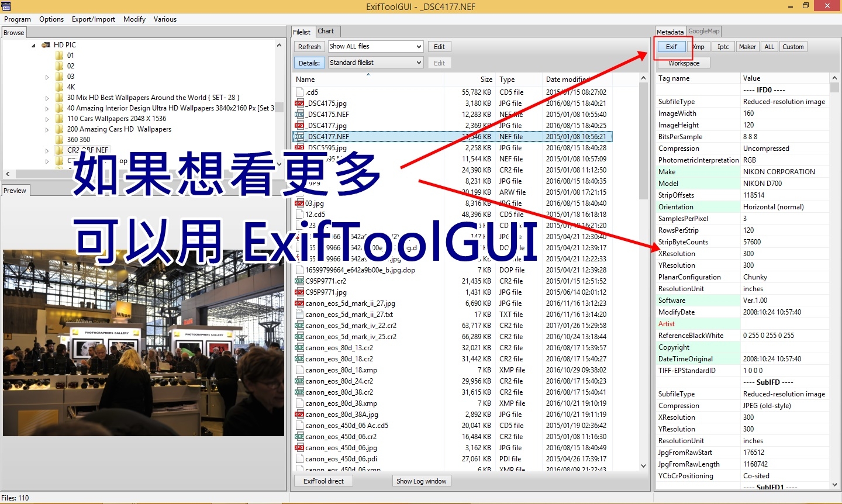Click canon_eos_5d_mark_ii_27.jpg file icon
Viewport: 842px width, 504px height.
click(x=299, y=303)
